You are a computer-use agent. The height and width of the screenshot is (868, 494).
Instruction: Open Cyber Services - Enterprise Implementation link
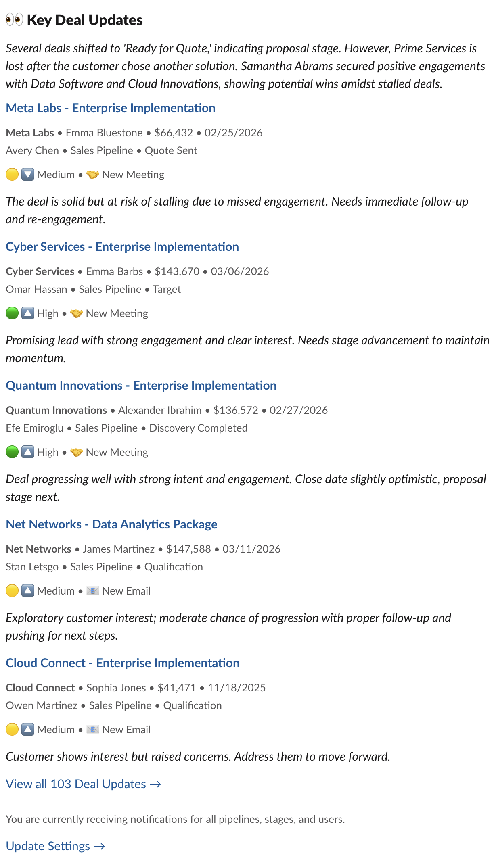click(122, 247)
